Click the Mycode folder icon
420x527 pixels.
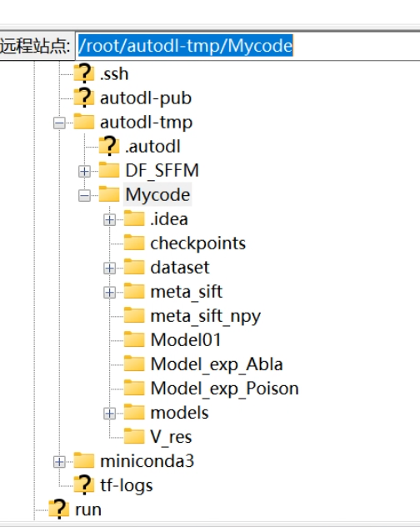(x=109, y=194)
